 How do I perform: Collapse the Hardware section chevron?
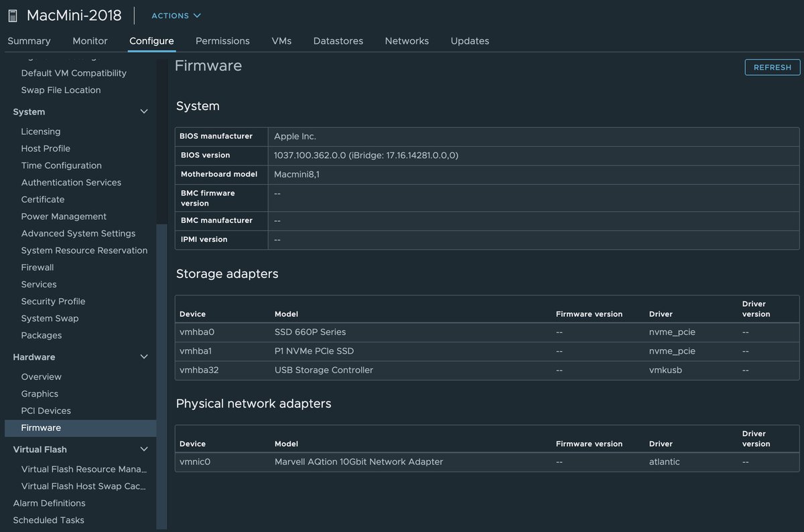(143, 357)
